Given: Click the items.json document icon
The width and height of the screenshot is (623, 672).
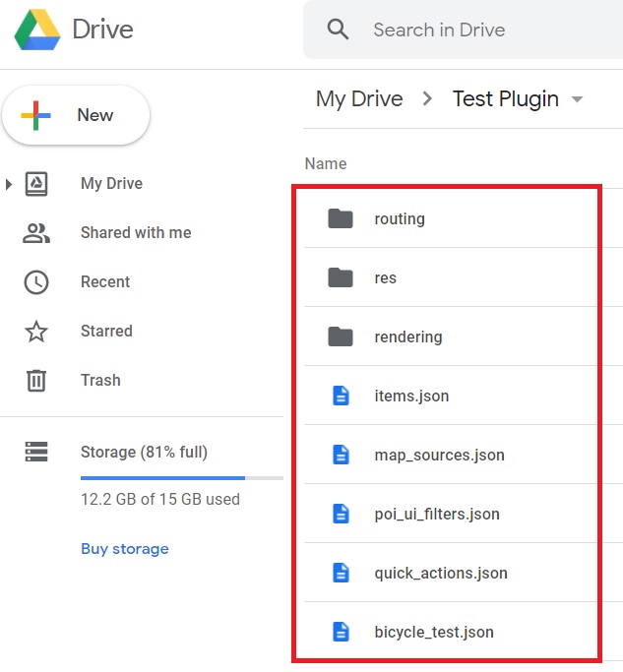Looking at the screenshot, I should tap(341, 396).
